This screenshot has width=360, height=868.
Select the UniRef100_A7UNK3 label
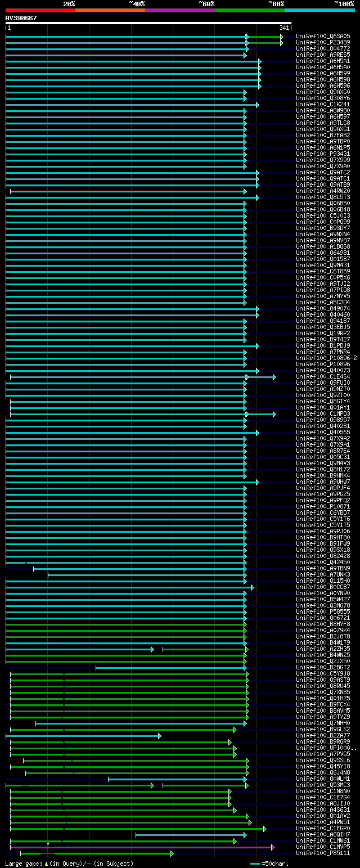[323, 574]
